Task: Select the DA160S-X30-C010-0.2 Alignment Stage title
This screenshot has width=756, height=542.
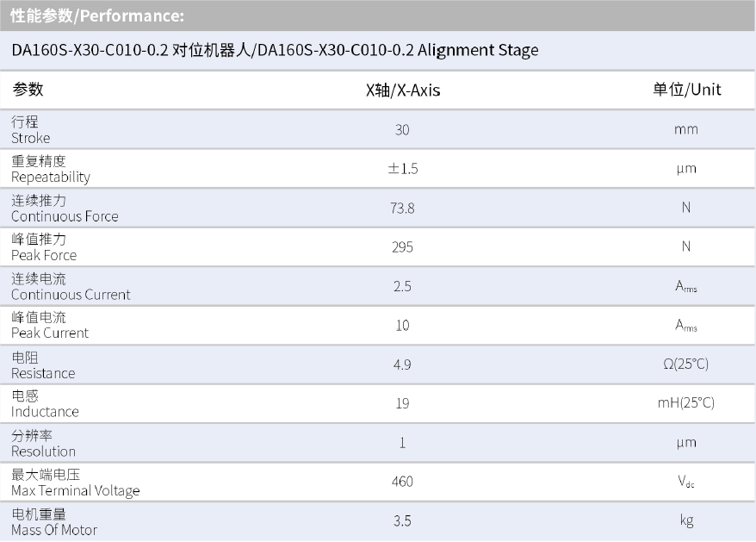Action: [x=275, y=50]
